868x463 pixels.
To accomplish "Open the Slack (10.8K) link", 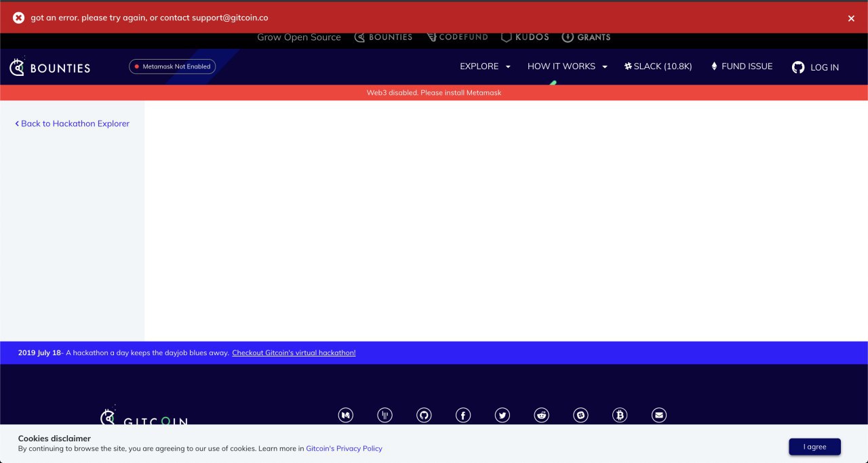I will [x=658, y=66].
